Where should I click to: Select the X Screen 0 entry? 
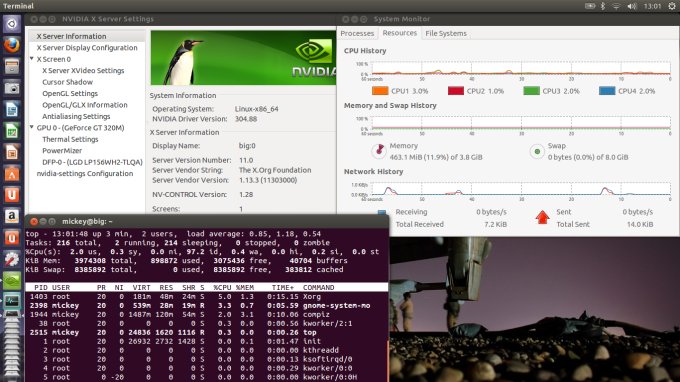[53, 59]
